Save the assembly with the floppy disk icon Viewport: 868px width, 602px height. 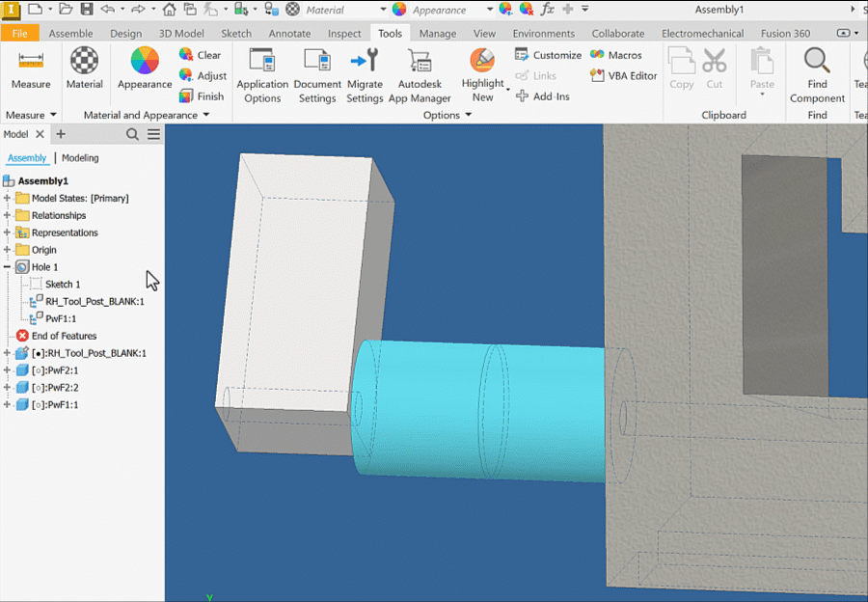[x=87, y=9]
